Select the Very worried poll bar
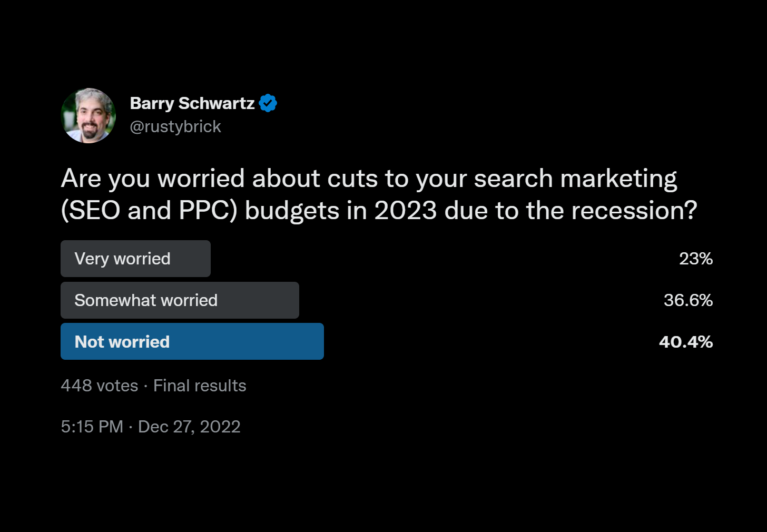This screenshot has height=532, width=767. tap(135, 259)
